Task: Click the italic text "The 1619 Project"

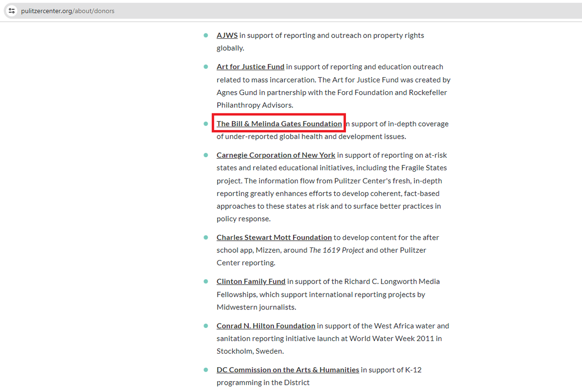Action: click(337, 250)
